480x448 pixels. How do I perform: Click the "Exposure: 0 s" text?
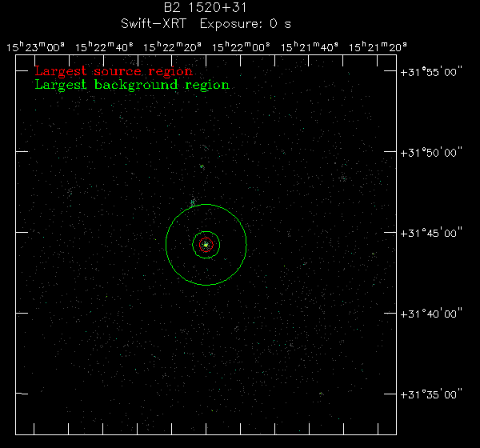pyautogui.click(x=246, y=24)
